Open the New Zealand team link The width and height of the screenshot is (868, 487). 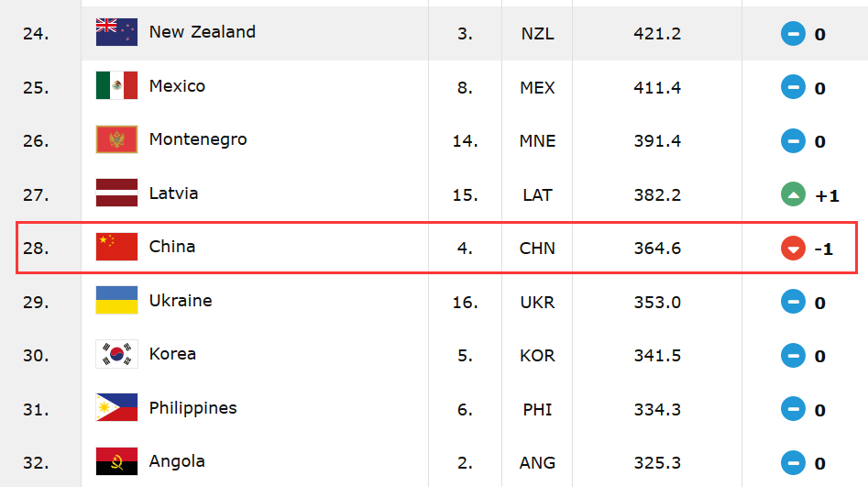[x=202, y=32]
